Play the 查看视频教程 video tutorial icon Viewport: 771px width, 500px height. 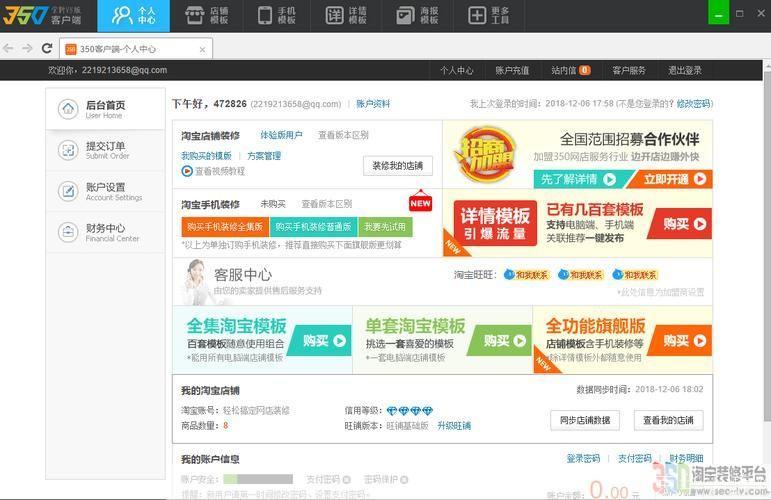[187, 171]
